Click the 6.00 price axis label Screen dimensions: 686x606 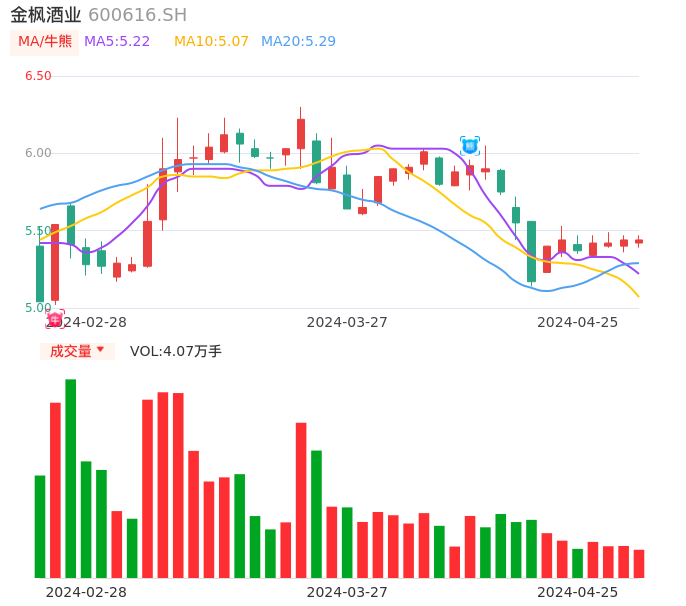[38, 153]
